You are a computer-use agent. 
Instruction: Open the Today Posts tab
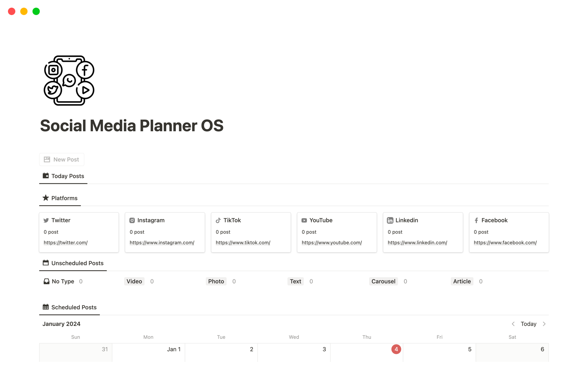63,176
